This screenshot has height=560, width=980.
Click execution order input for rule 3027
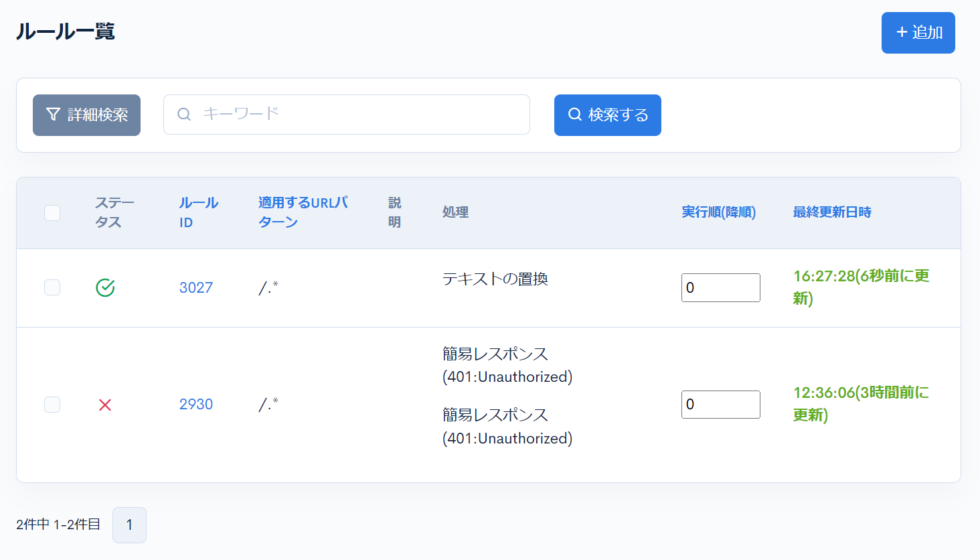tap(721, 287)
